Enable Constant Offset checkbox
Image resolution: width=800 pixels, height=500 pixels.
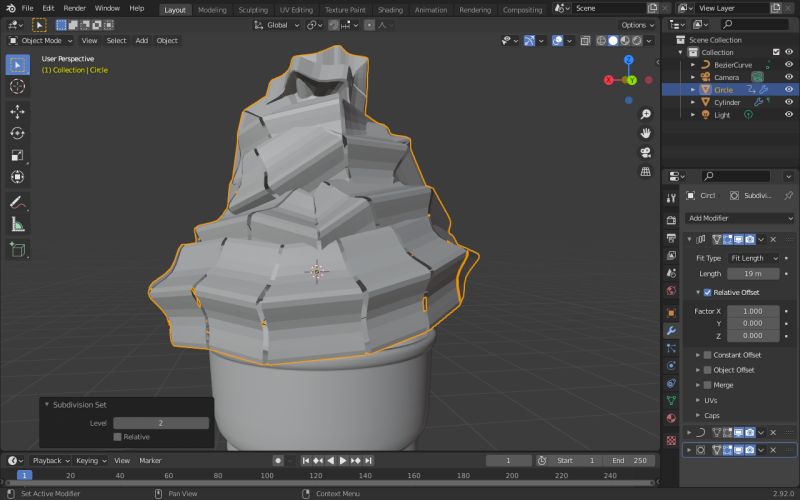(x=707, y=355)
